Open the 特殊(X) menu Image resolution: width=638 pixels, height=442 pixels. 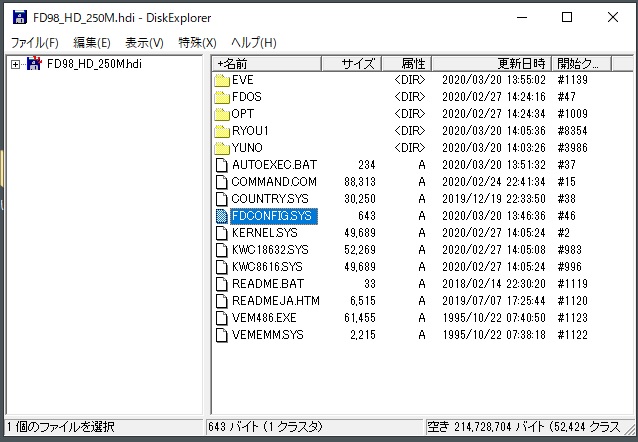coord(197,42)
